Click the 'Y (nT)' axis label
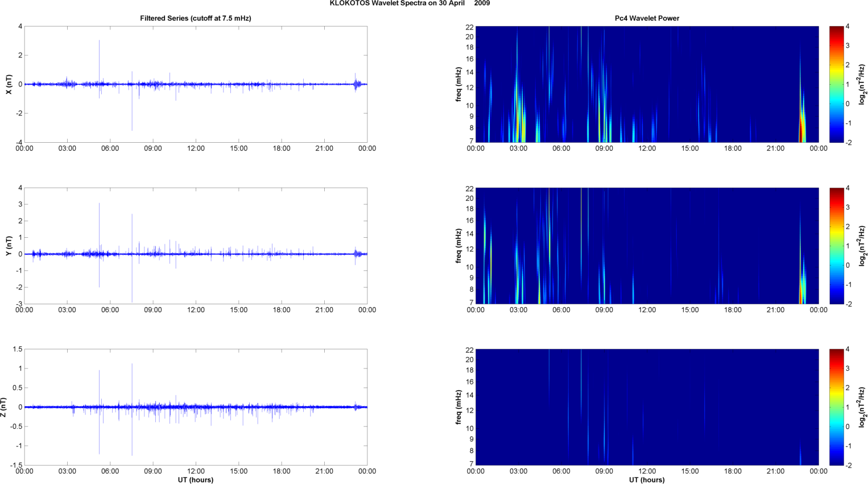868x484 pixels. [9, 246]
